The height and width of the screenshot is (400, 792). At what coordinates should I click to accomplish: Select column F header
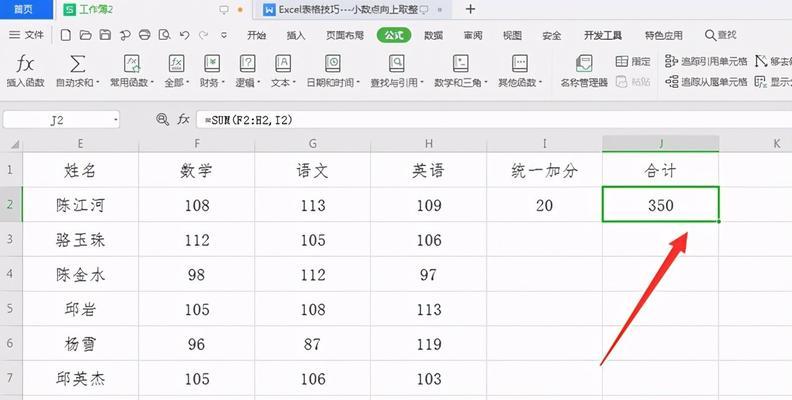tap(196, 144)
